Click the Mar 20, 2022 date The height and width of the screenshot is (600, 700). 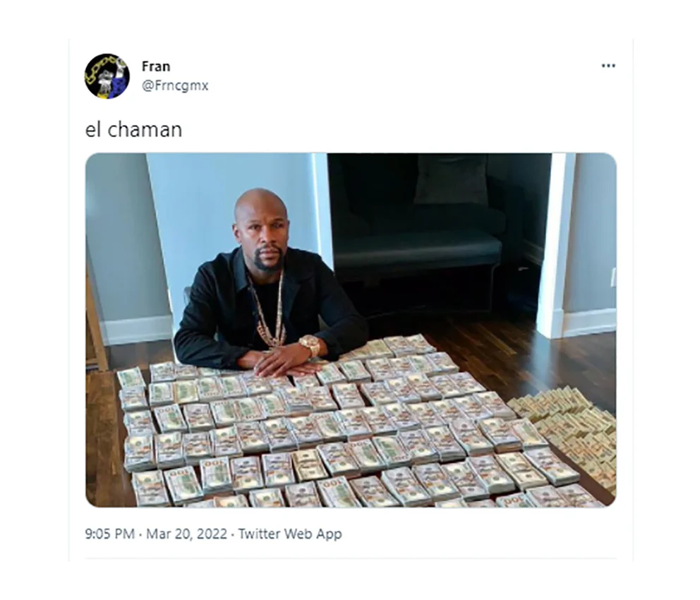tap(186, 534)
